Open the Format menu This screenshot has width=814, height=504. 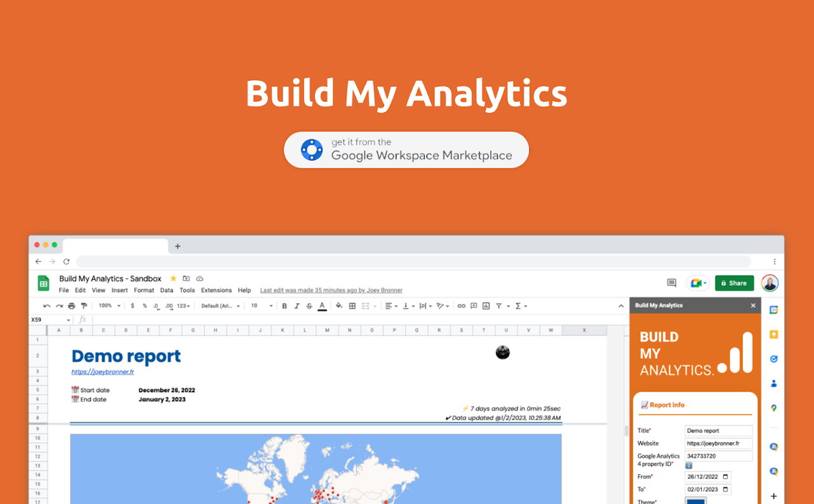[144, 290]
